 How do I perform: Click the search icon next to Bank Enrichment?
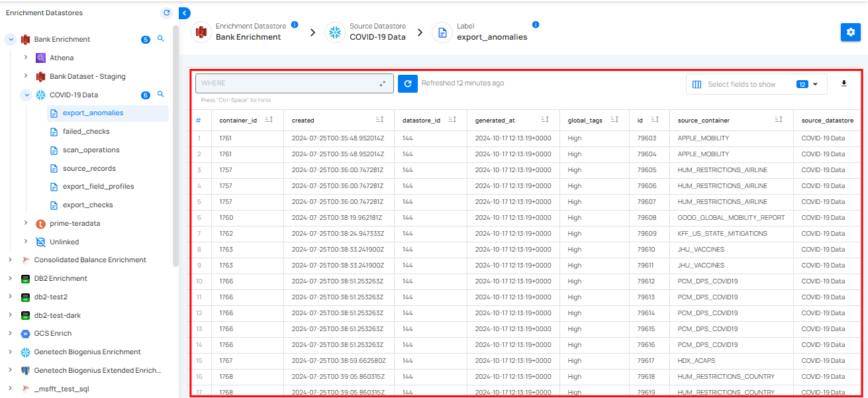point(160,39)
